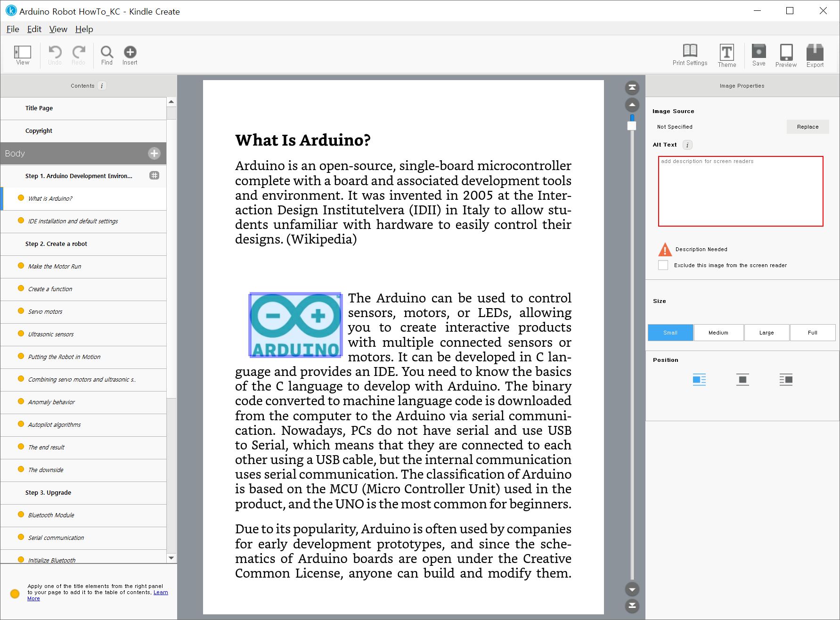840x620 pixels.
Task: Open 'Bluetooth Module' section
Action: [x=83, y=515]
